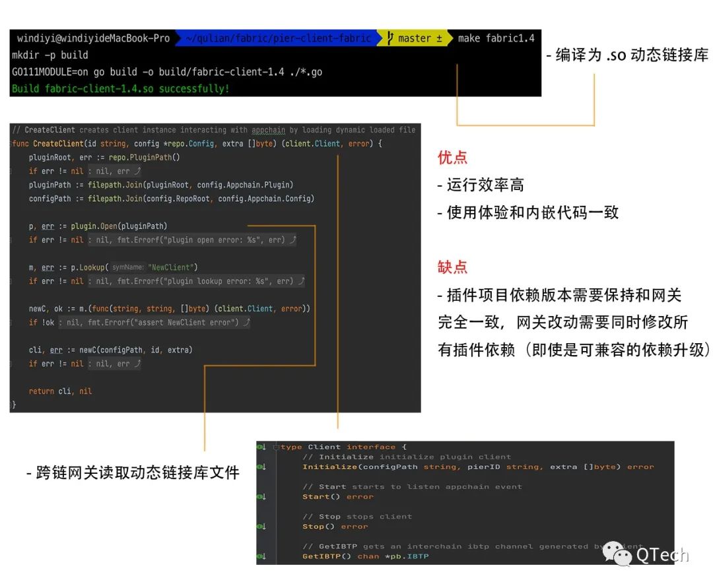The height and width of the screenshot is (588, 713).
Task: Click the '- 编译为 .so 动态链接库' caption
Action: (x=627, y=55)
